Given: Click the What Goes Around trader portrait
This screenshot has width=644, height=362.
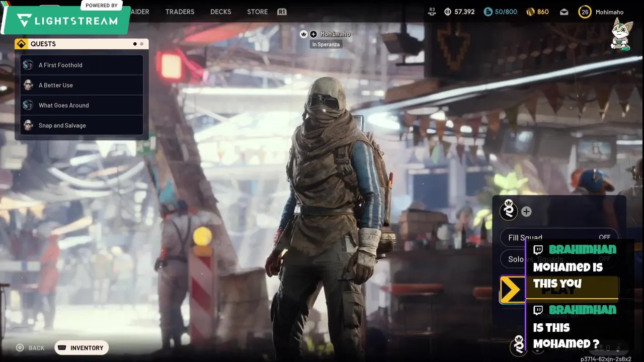Looking at the screenshot, I should [28, 105].
